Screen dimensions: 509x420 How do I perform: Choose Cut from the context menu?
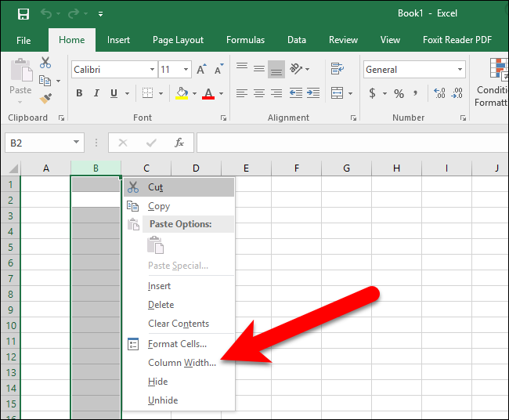[179, 187]
